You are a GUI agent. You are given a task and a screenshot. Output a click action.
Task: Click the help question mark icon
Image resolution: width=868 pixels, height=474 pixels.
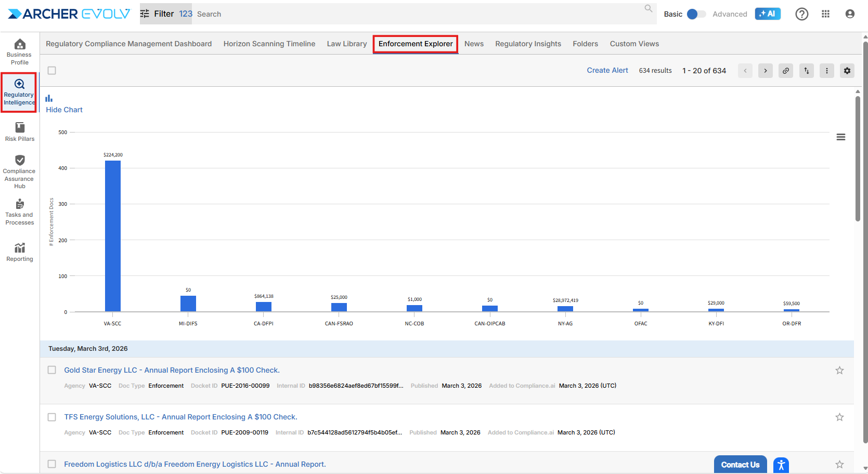(x=801, y=14)
